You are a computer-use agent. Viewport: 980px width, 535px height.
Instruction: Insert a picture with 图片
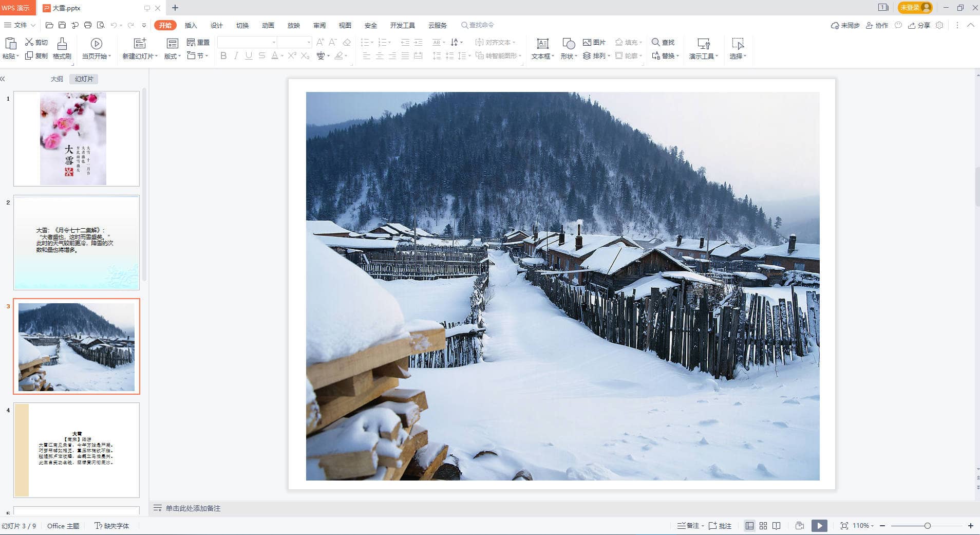[x=594, y=42]
